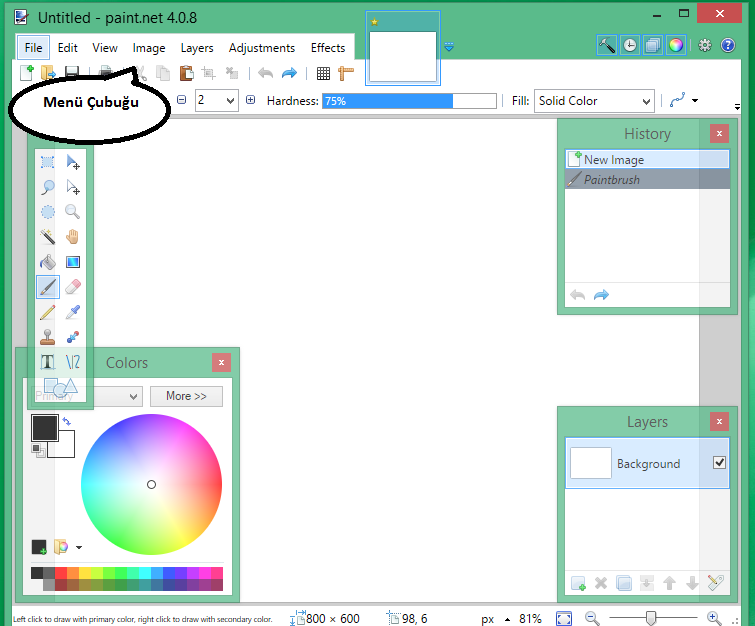Click the Crop to Selection toolbar icon

click(208, 73)
